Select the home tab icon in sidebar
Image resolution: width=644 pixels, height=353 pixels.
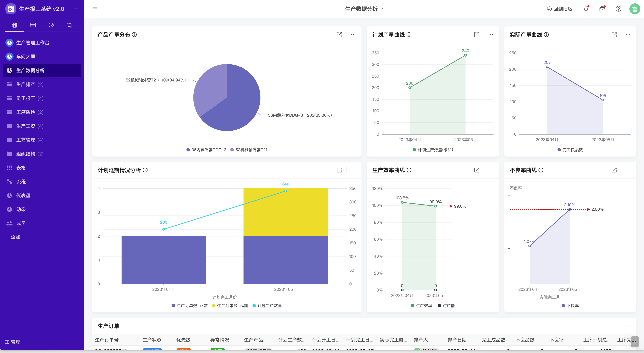(x=15, y=25)
